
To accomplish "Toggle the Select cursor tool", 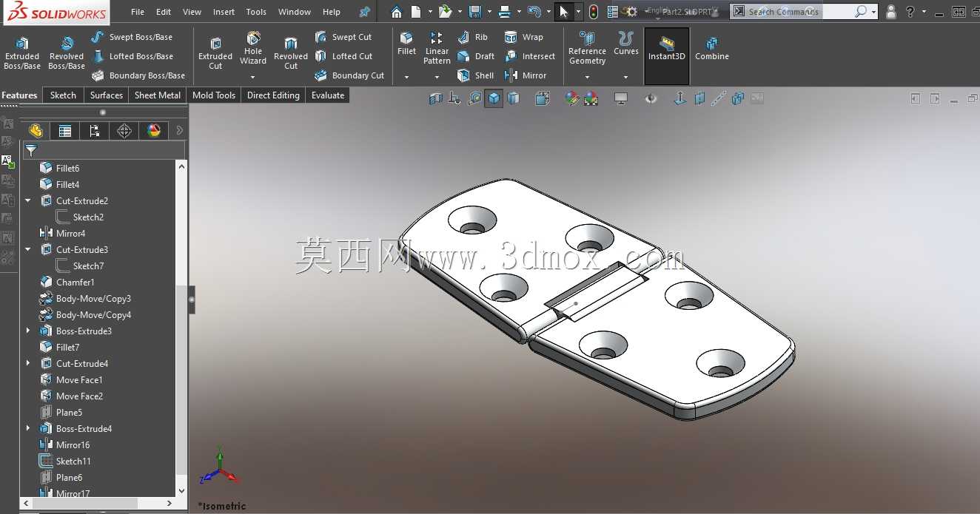I will [x=564, y=12].
